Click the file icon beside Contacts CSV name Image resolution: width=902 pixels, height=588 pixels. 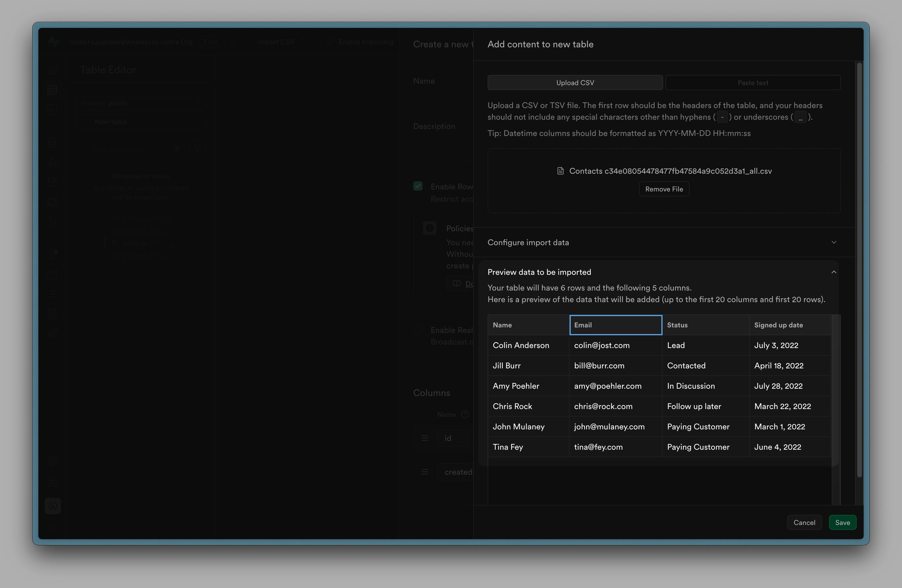tap(560, 171)
